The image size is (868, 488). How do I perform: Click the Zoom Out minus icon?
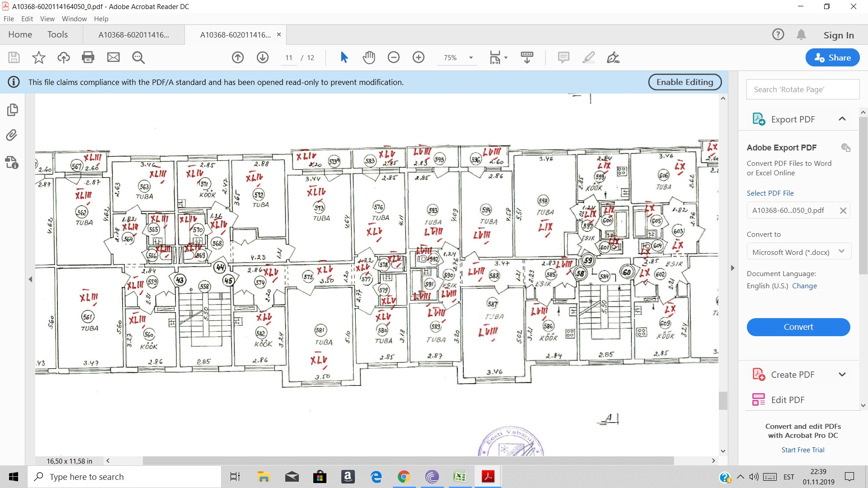pyautogui.click(x=394, y=57)
